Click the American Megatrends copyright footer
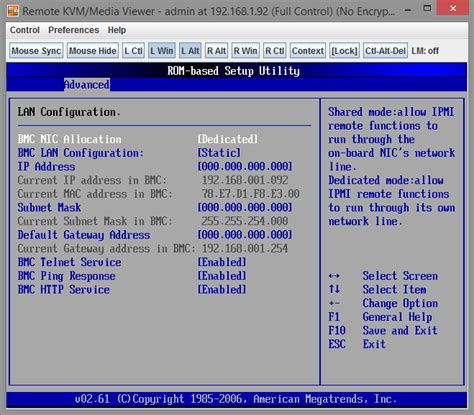 point(236,399)
